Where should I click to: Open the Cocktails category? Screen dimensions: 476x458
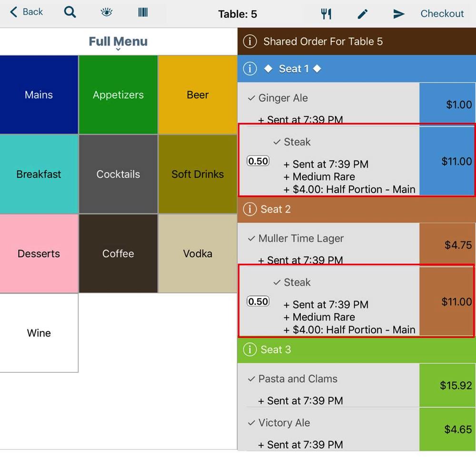(x=118, y=174)
